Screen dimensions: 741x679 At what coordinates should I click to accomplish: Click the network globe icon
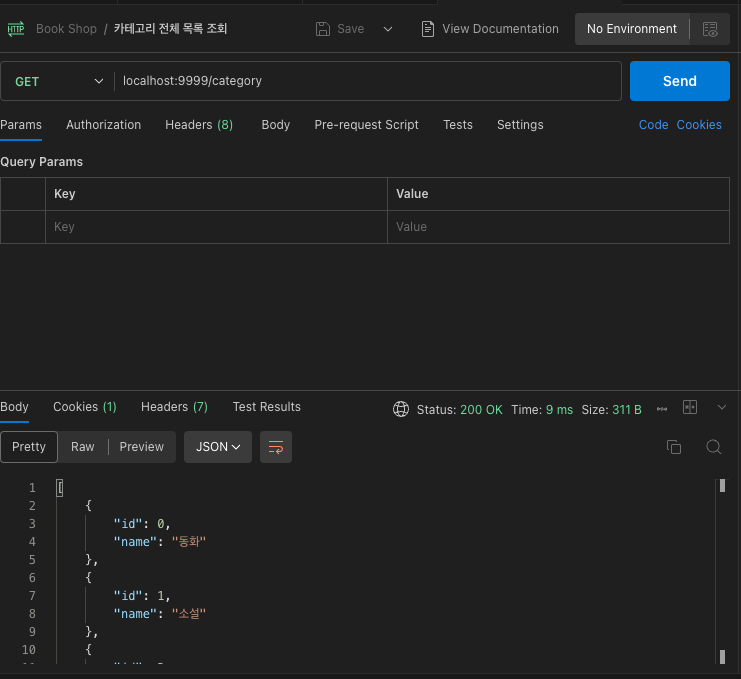click(x=401, y=409)
